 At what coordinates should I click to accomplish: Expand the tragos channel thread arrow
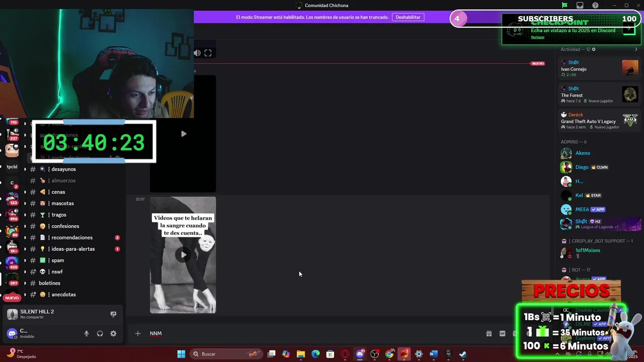coord(25,215)
